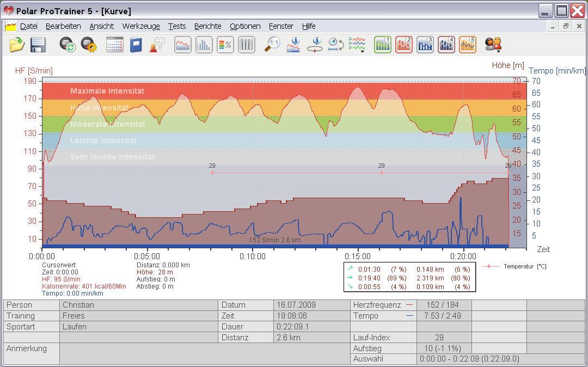Click the 0:10:00 mark on time axis
This screenshot has height=367, width=588.
[x=253, y=256]
